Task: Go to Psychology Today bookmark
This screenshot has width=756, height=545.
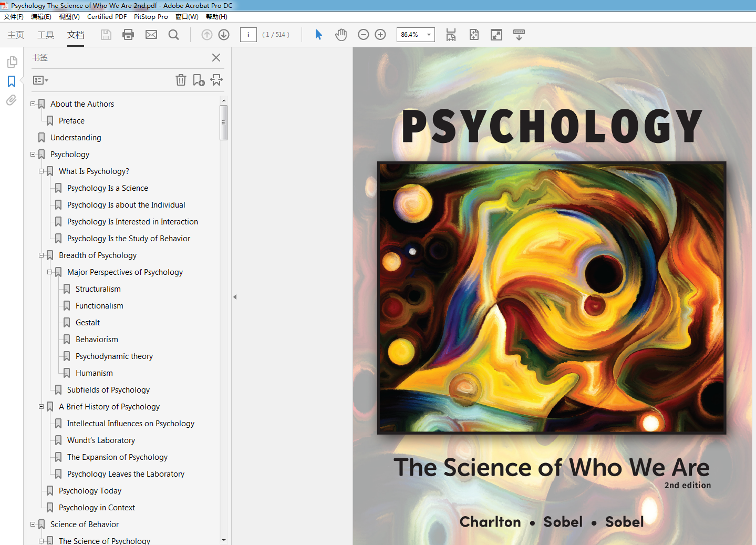Action: pyautogui.click(x=90, y=491)
